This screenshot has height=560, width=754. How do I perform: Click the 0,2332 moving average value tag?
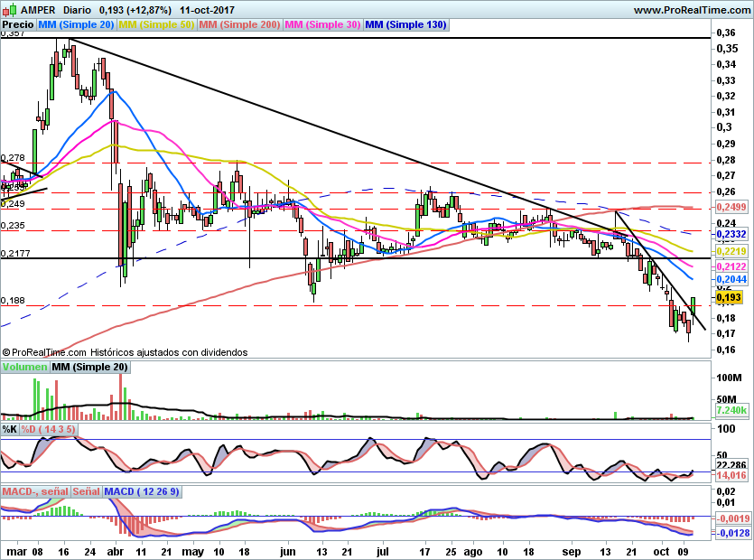coord(731,234)
